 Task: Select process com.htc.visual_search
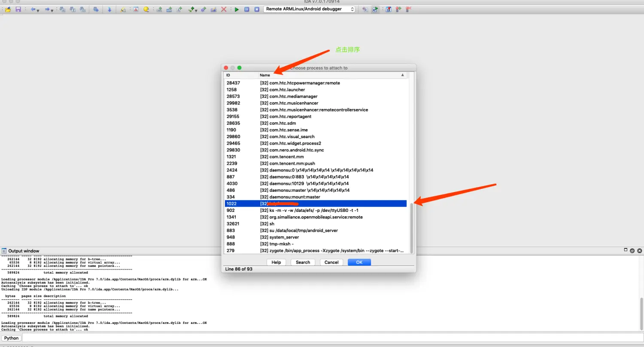[316, 137]
